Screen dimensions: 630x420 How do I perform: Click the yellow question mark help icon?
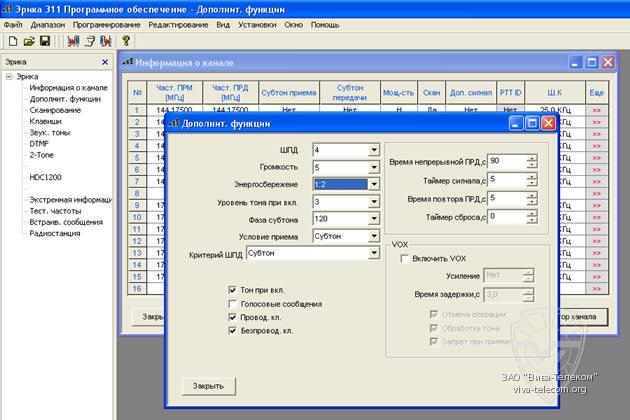click(126, 41)
